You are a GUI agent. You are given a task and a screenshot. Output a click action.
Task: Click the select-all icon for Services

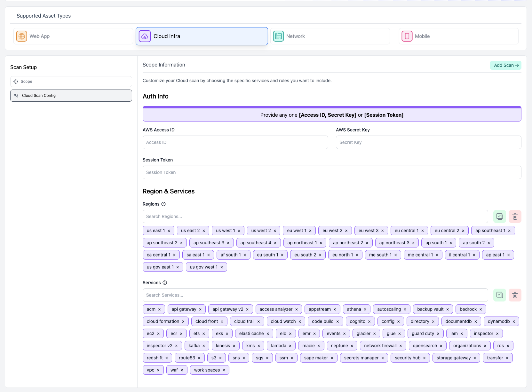point(499,295)
